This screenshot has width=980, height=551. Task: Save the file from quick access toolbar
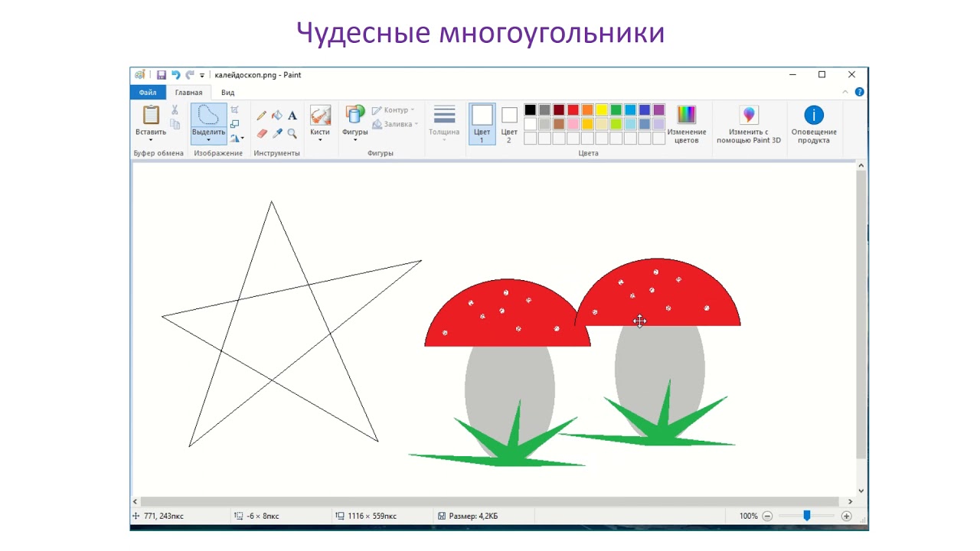click(x=162, y=75)
